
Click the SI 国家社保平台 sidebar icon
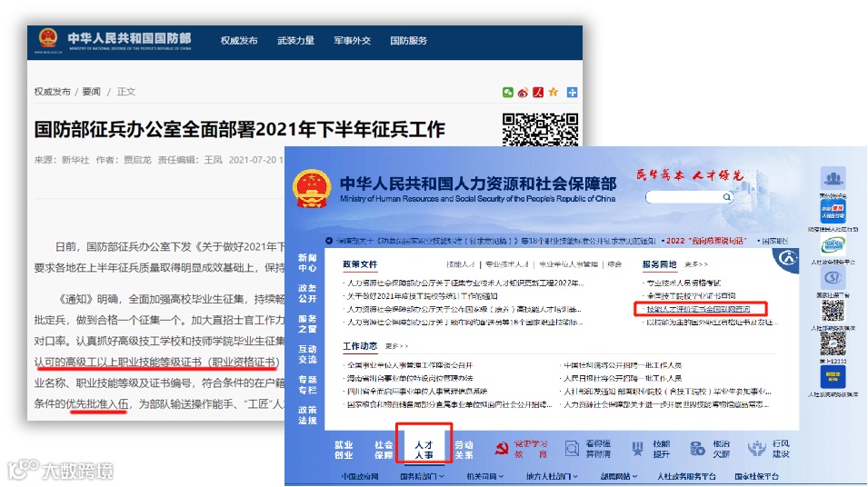[833, 279]
